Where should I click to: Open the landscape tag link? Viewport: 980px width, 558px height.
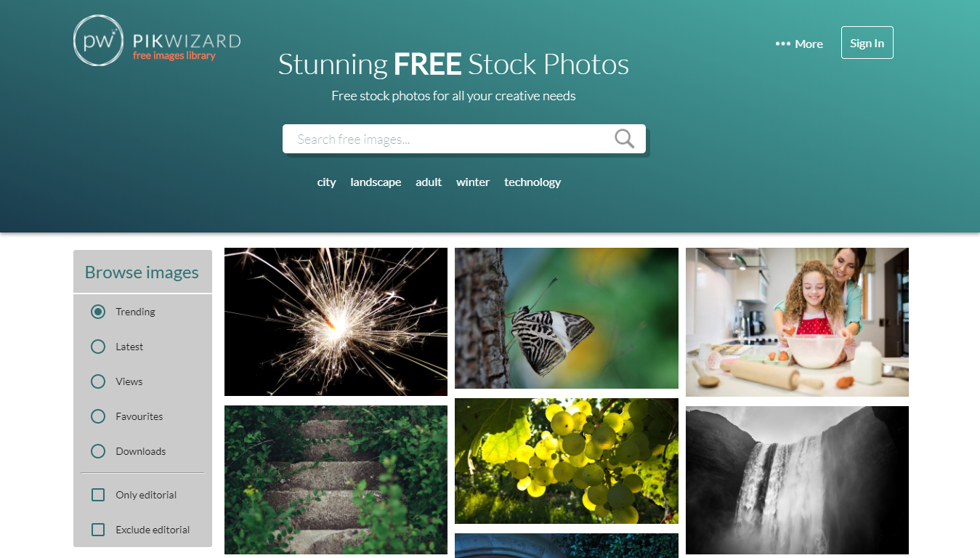pos(376,182)
